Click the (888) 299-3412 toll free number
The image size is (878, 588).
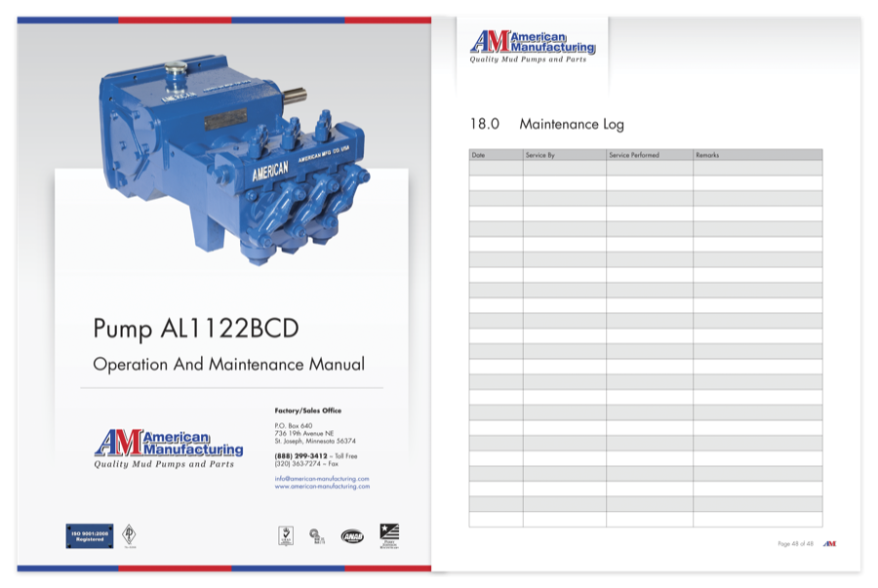click(300, 456)
